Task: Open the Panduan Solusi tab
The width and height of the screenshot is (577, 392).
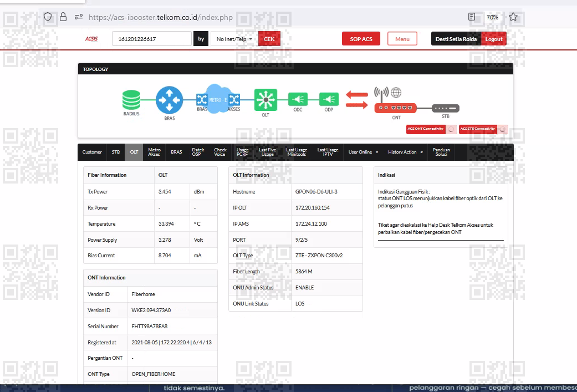Action: 441,152
